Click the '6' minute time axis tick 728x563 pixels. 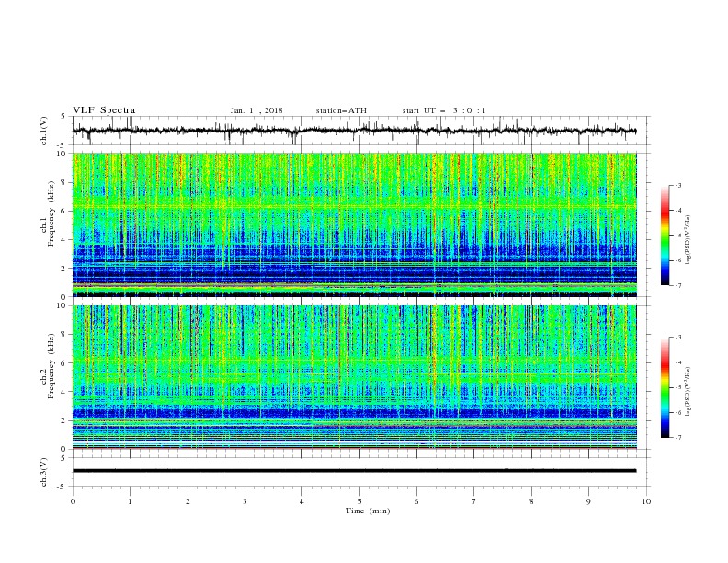[416, 501]
